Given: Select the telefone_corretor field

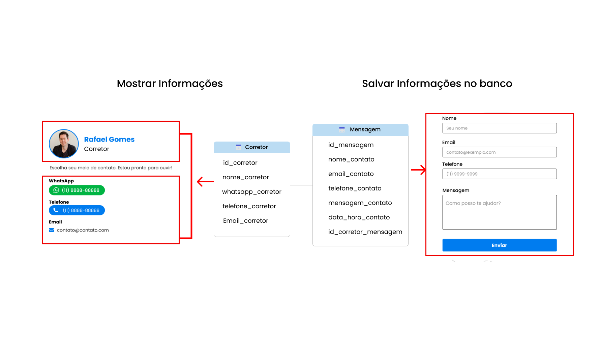Looking at the screenshot, I should click(249, 206).
